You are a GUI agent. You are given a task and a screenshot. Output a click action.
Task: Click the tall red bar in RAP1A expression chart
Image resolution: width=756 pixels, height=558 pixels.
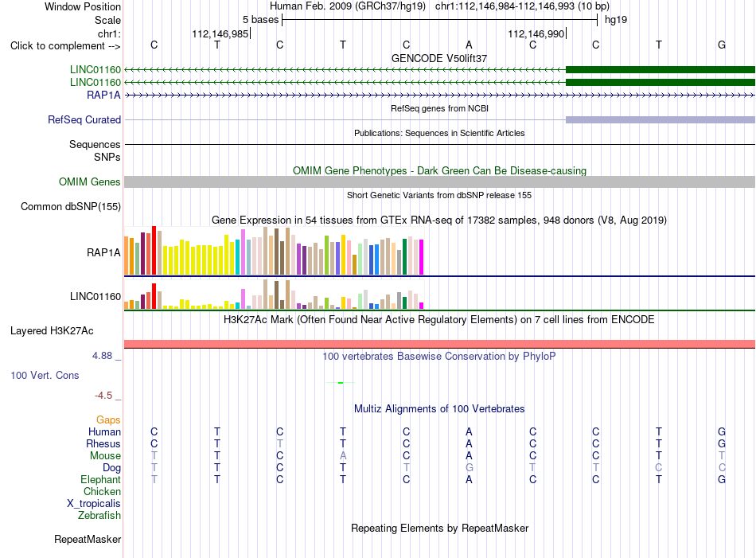154,250
